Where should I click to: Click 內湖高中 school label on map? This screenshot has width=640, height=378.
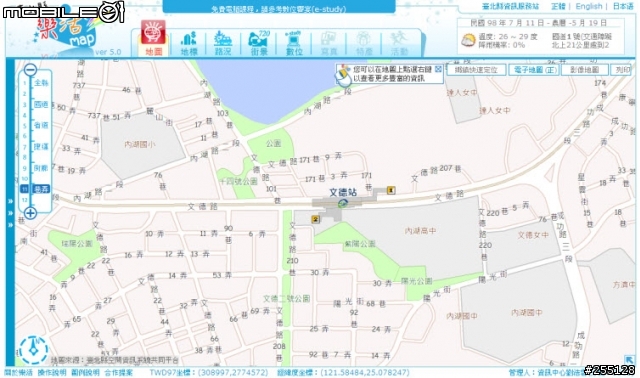420,231
